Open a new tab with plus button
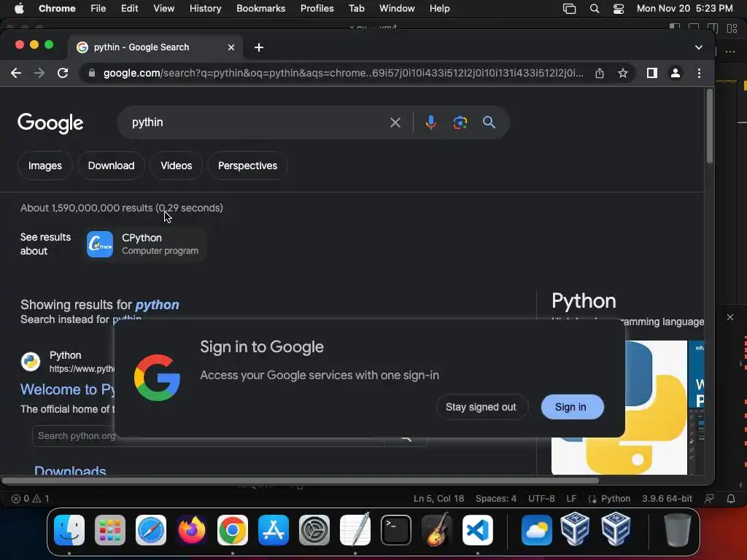The height and width of the screenshot is (560, 747). click(259, 47)
